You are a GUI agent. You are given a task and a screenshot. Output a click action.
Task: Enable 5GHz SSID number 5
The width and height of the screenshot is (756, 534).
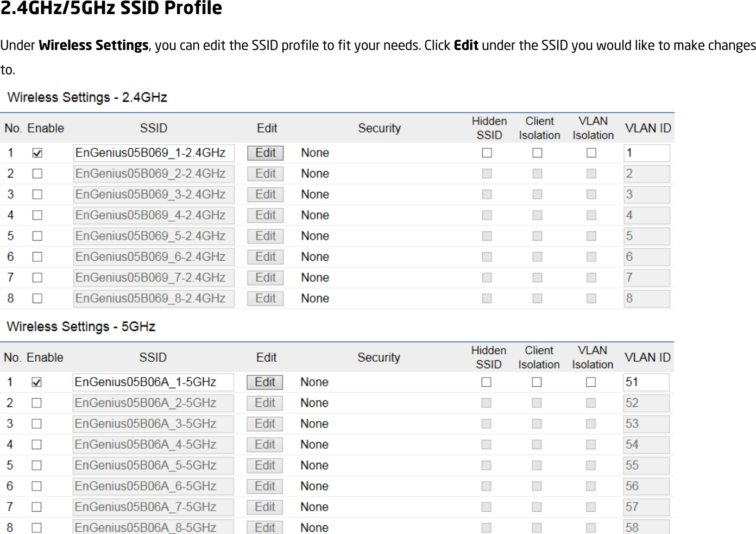click(x=36, y=466)
